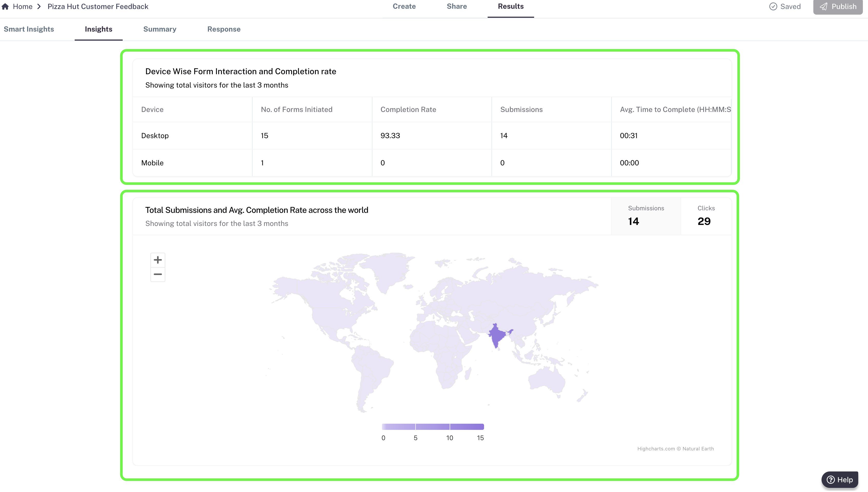The height and width of the screenshot is (492, 868).
Task: Click the Home house icon
Action: pos(5,6)
